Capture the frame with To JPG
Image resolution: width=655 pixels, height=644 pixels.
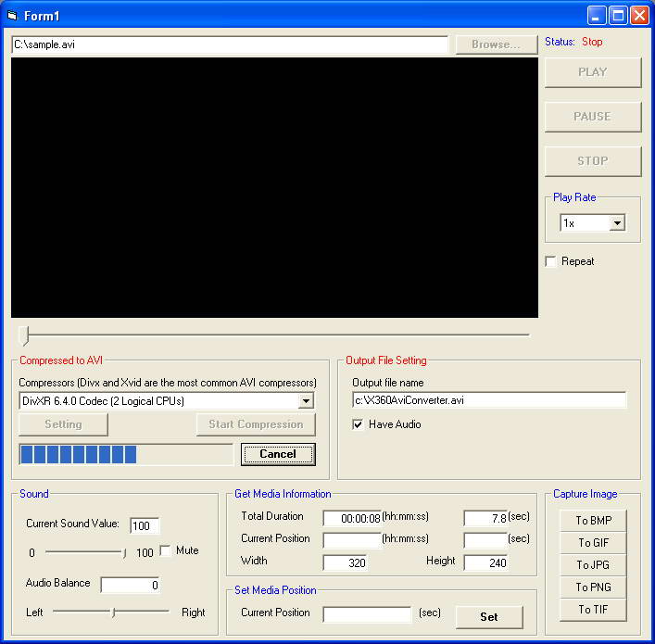tap(593, 565)
